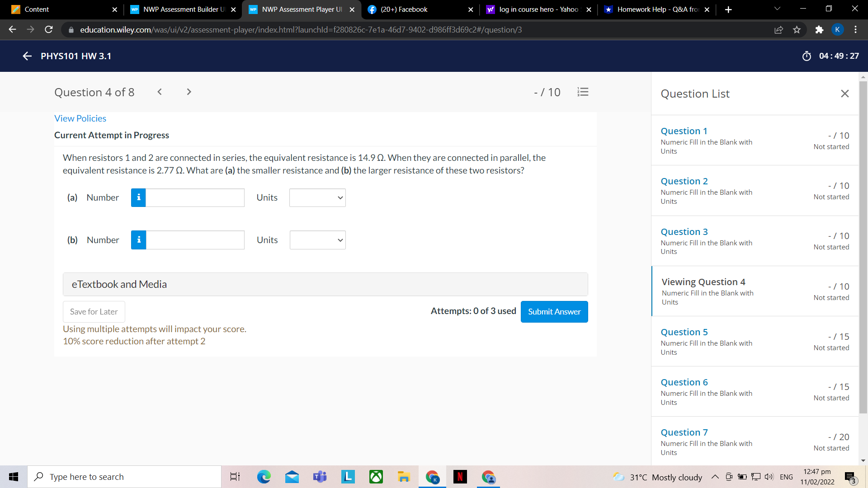The image size is (868, 488).
Task: Click the question list icon near the score
Action: click(x=583, y=92)
